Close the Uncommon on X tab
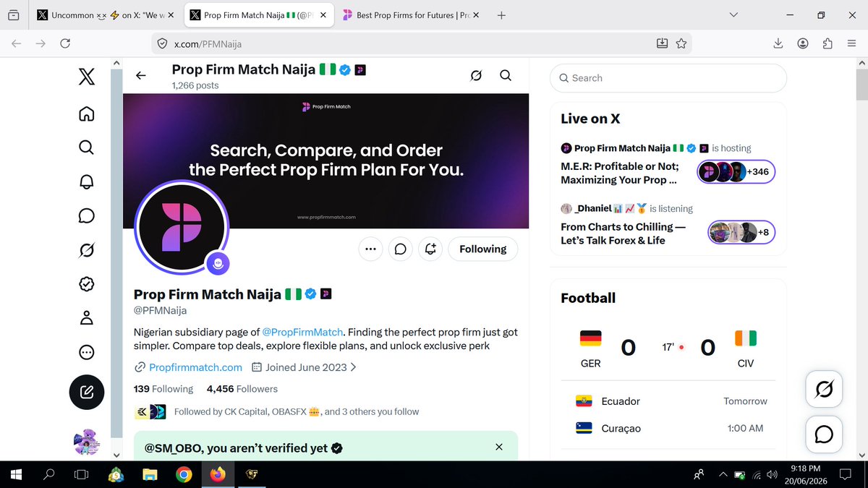The height and width of the screenshot is (488, 868). pyautogui.click(x=171, y=15)
